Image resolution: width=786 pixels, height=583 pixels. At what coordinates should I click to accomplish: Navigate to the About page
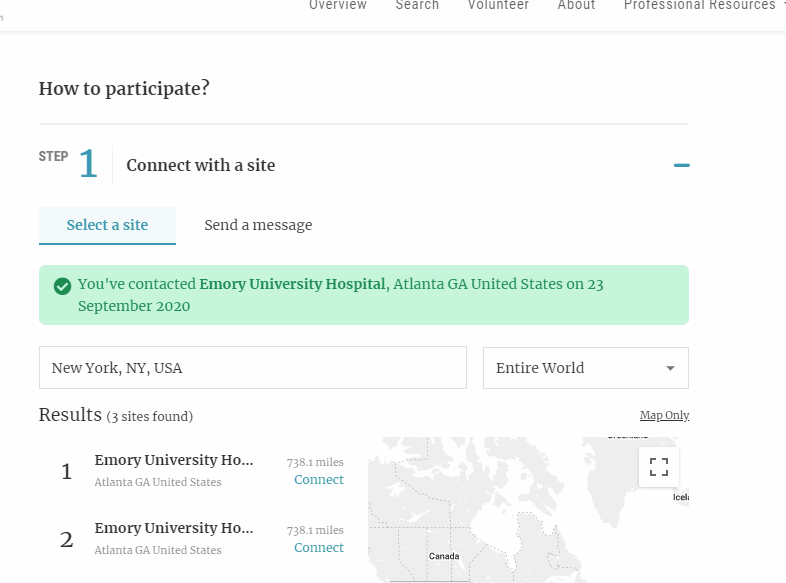pyautogui.click(x=576, y=6)
